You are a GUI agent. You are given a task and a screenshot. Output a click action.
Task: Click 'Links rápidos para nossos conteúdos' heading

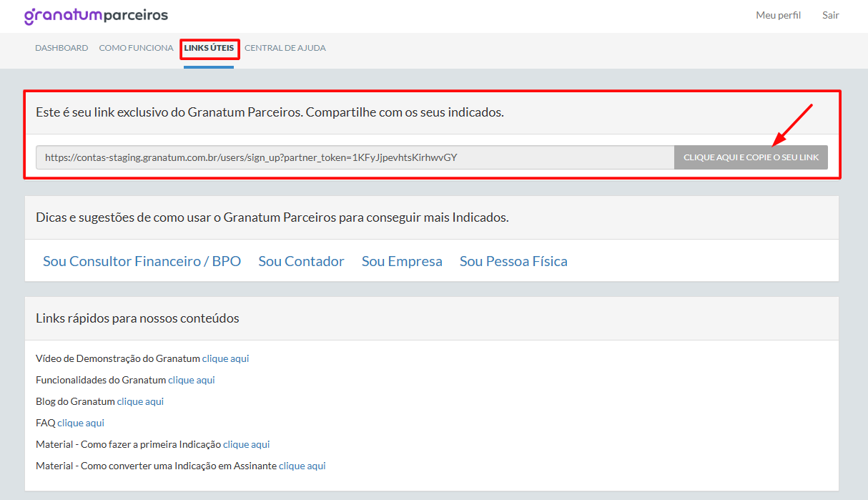point(137,318)
